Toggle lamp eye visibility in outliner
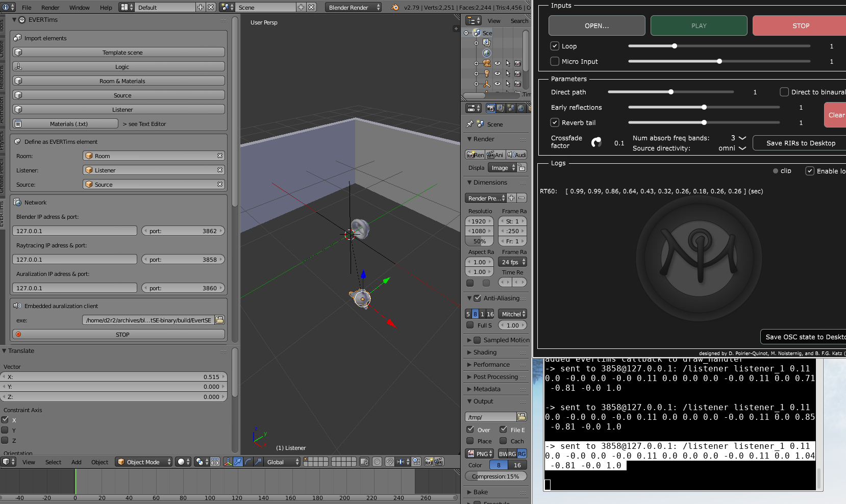 point(497,73)
